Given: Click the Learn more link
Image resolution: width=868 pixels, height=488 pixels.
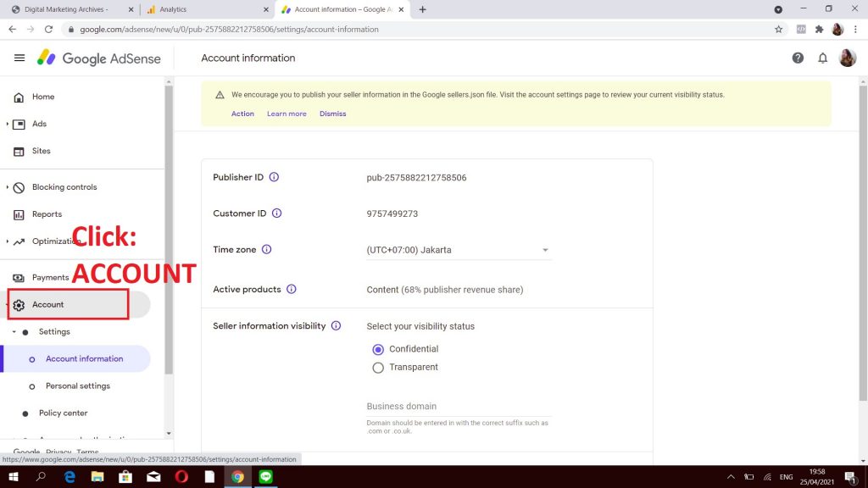Looking at the screenshot, I should tap(287, 114).
